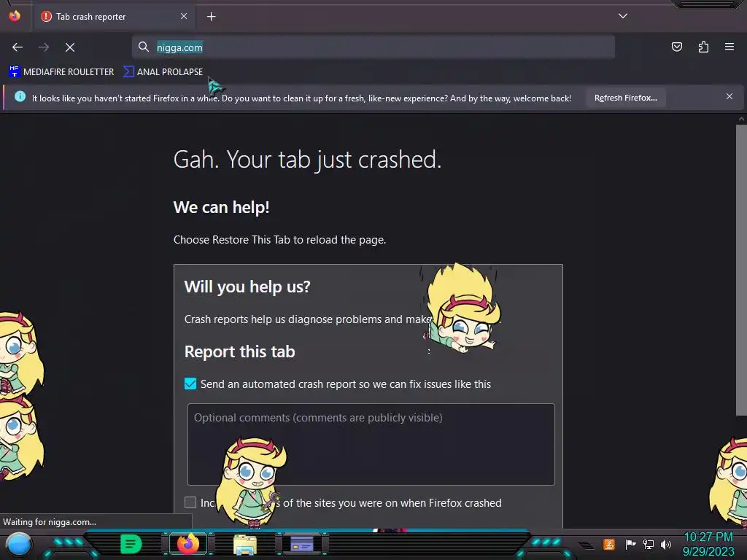Click the orange Java tray icon
This screenshot has width=747, height=560.
tap(609, 544)
